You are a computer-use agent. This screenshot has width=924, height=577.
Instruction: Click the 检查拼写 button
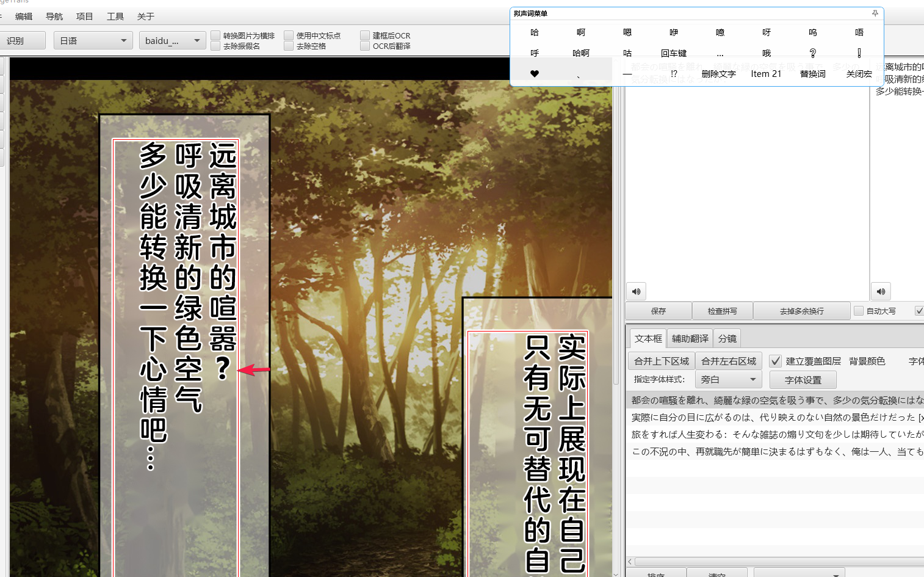723,311
